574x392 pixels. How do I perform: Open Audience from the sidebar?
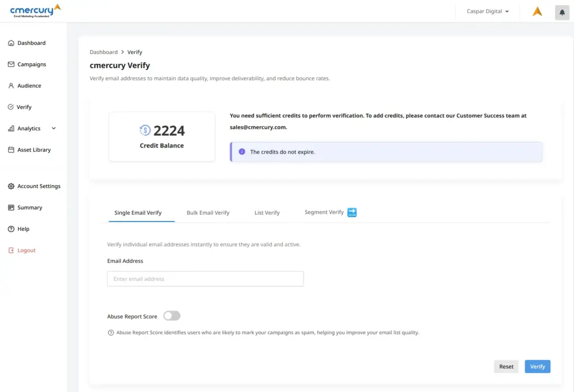[x=29, y=86]
